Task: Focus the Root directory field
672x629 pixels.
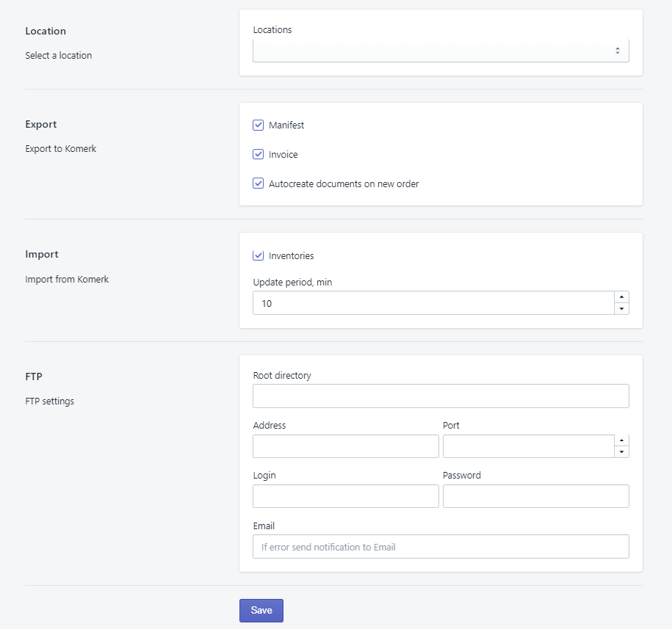Action: pos(441,396)
